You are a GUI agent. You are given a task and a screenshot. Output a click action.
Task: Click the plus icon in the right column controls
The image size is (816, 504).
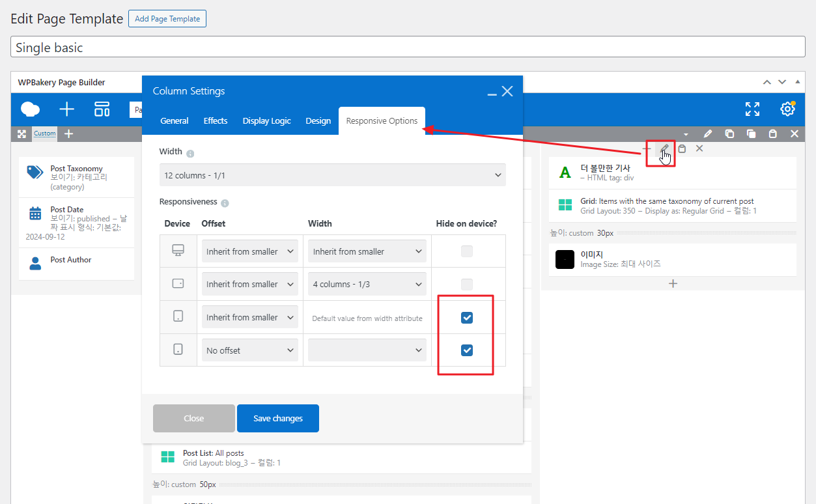pyautogui.click(x=647, y=148)
